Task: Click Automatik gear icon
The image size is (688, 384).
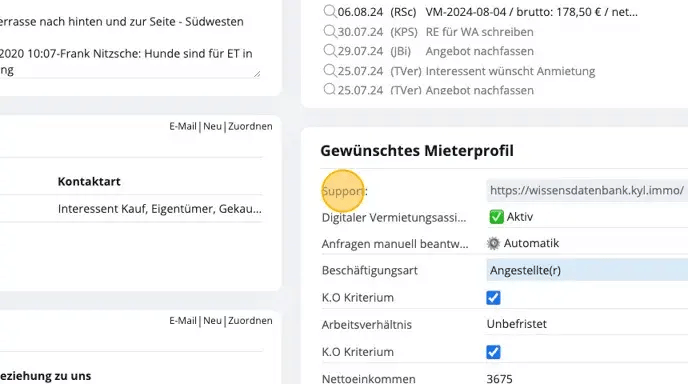Action: pyautogui.click(x=493, y=243)
